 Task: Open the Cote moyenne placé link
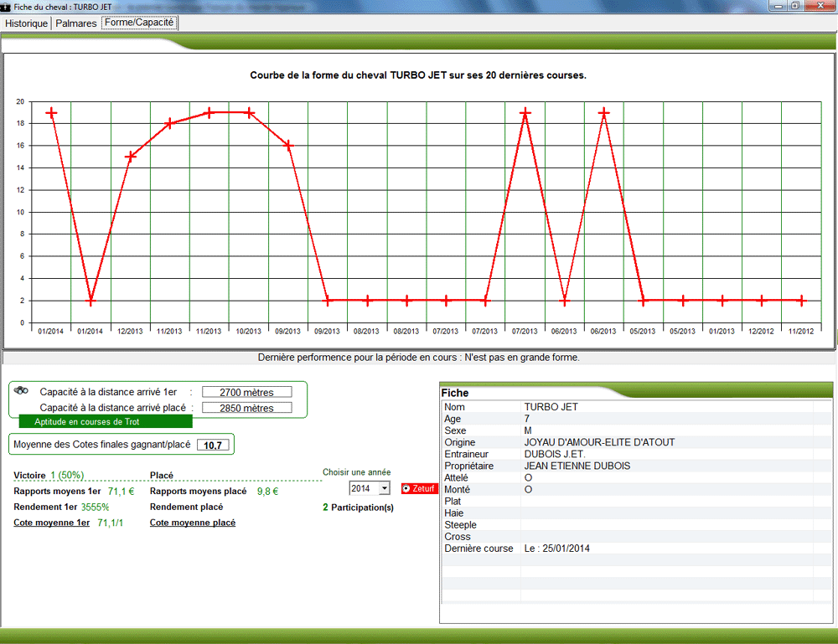(x=193, y=523)
